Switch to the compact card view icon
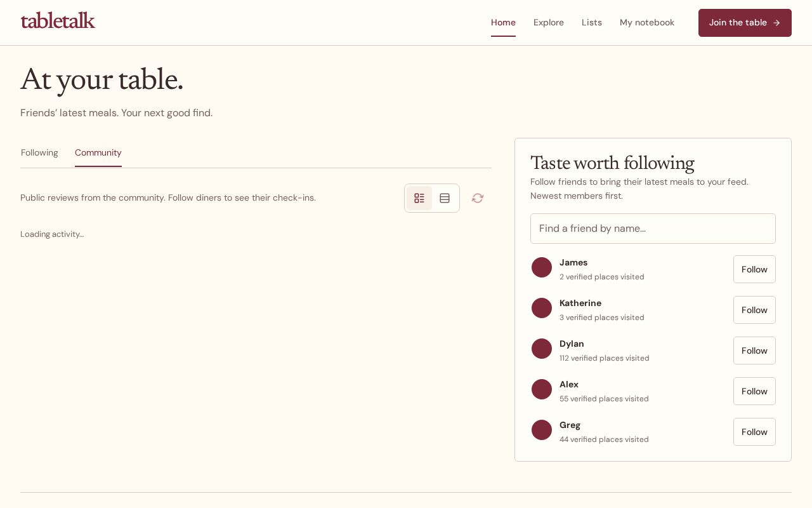The width and height of the screenshot is (812, 508). pos(445,198)
